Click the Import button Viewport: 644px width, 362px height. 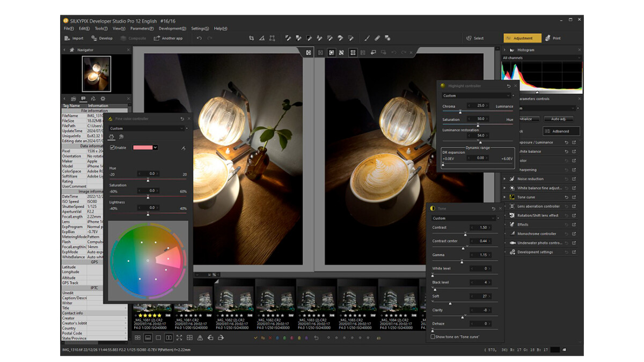pos(74,38)
